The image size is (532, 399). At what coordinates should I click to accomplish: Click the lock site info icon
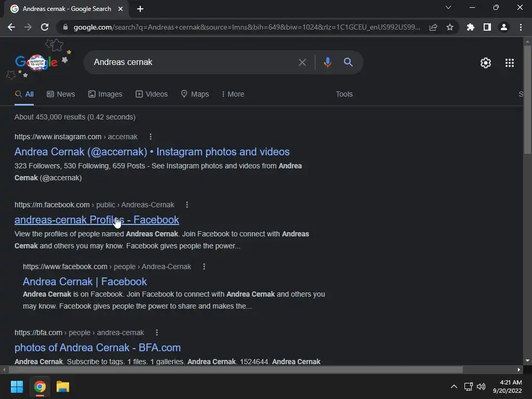65,27
